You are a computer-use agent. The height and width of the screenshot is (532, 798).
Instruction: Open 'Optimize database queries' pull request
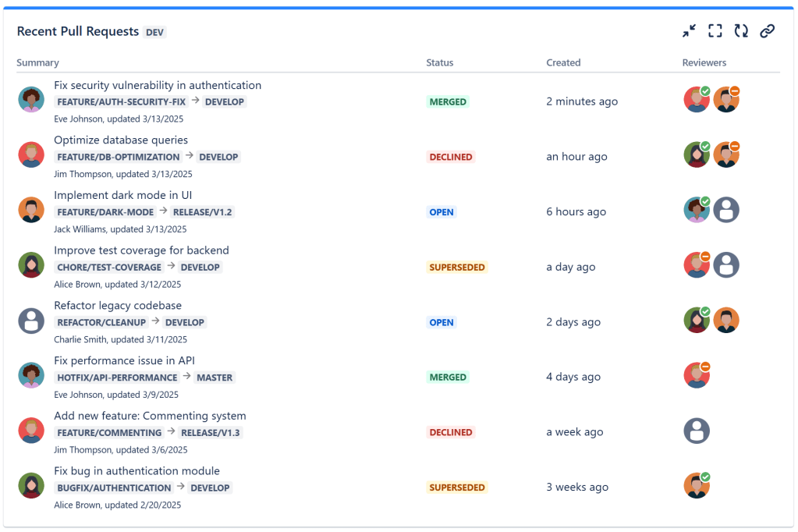coord(121,140)
